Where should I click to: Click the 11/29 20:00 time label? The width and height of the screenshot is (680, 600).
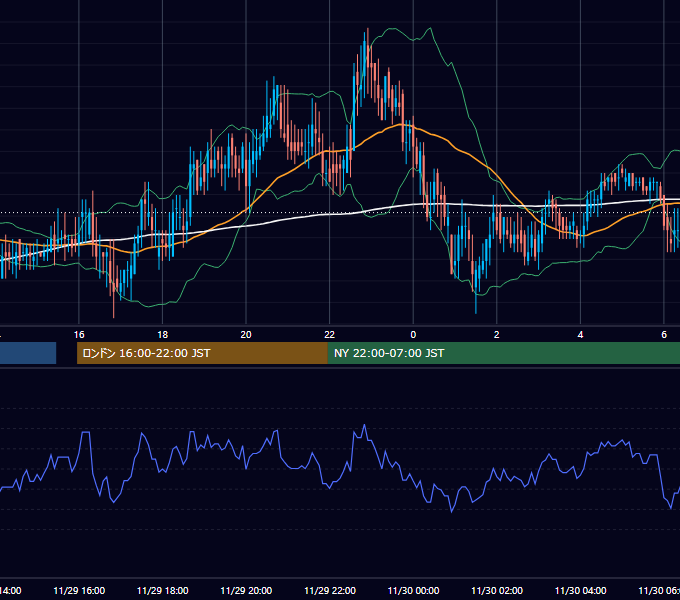(246, 590)
